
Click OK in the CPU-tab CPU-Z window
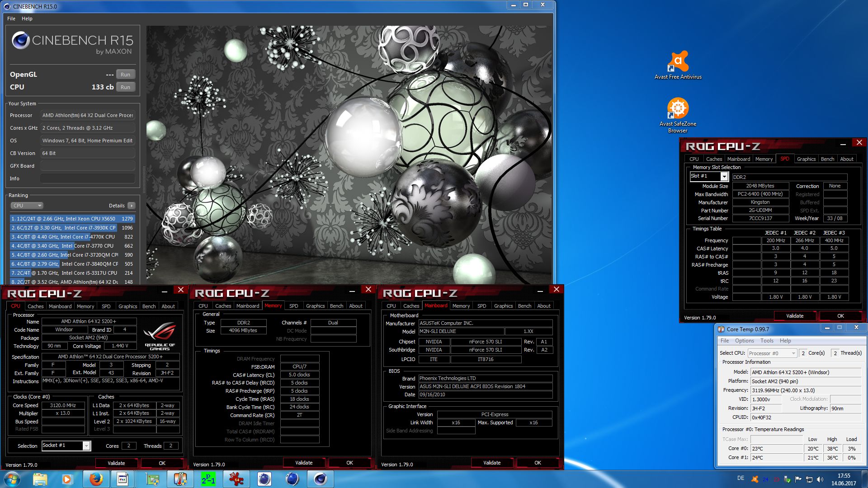pyautogui.click(x=162, y=463)
